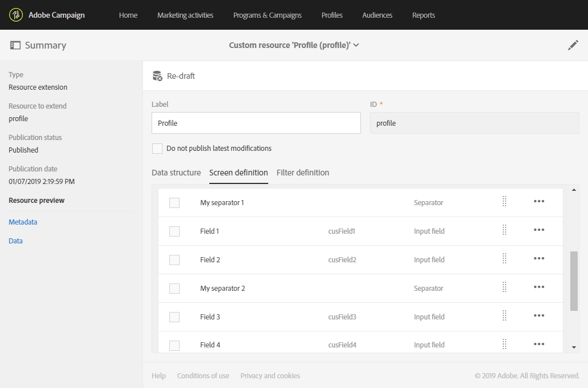
Task: Open the Data preview link
Action: 16,241
